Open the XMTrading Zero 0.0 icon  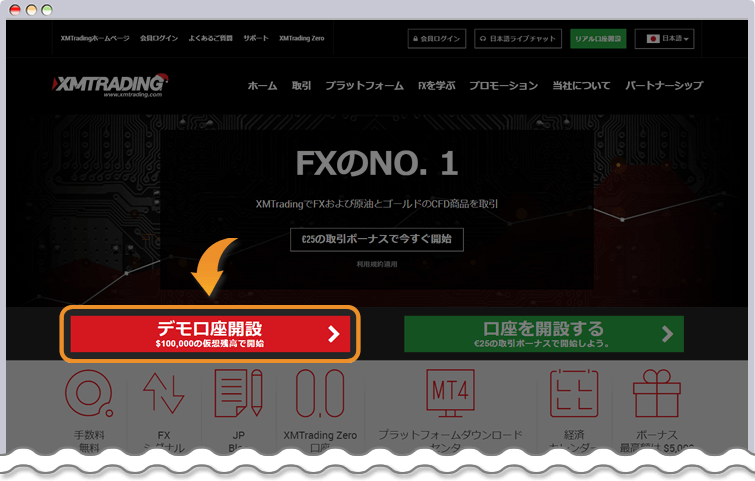pyautogui.click(x=320, y=393)
